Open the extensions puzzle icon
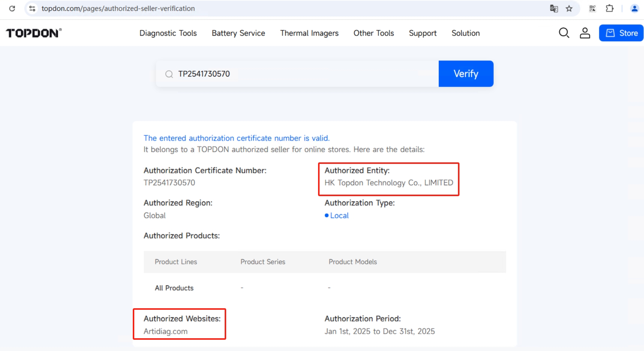The height and width of the screenshot is (351, 644). [x=610, y=8]
